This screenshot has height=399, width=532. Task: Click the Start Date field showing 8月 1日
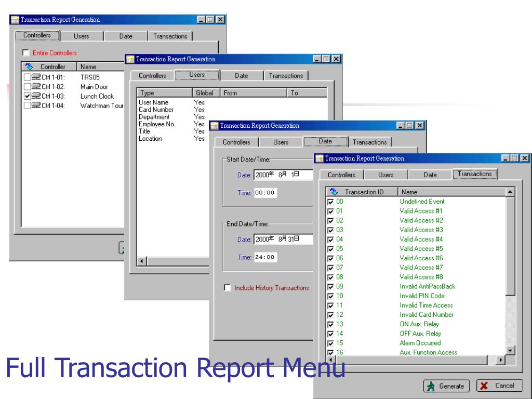click(283, 175)
